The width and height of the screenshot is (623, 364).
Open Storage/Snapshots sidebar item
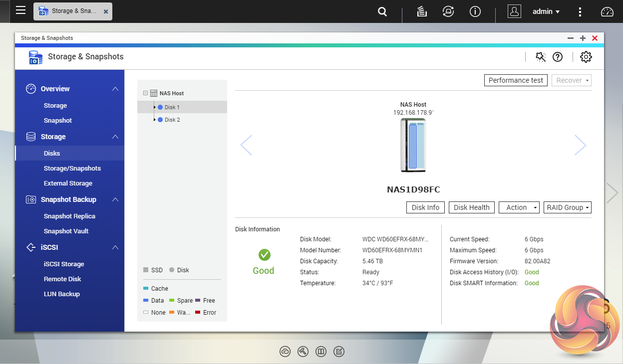(x=72, y=169)
